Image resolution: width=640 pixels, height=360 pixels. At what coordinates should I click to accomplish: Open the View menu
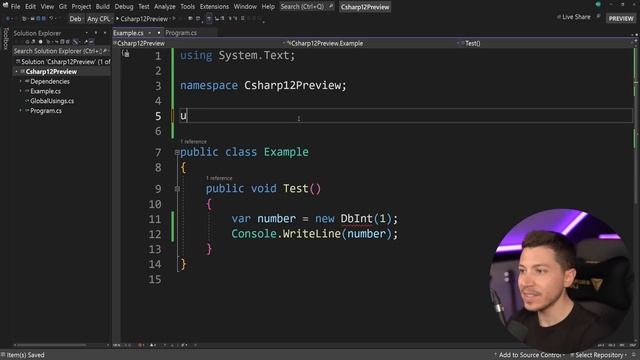[47, 7]
